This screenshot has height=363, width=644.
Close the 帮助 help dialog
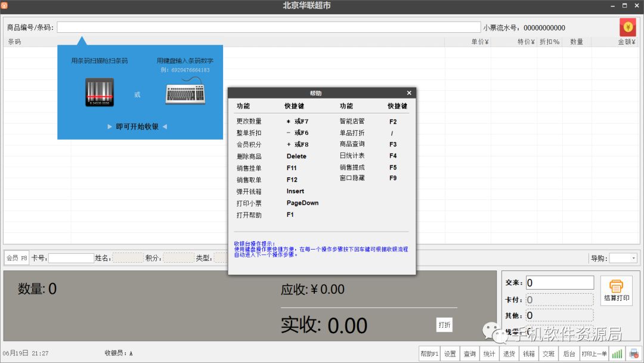(409, 93)
